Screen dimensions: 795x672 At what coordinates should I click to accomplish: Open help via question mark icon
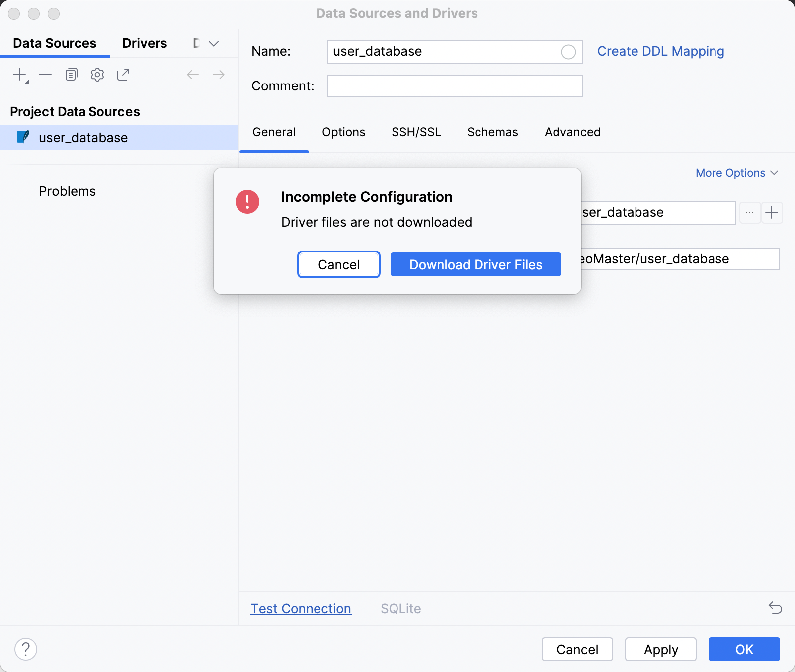click(x=26, y=649)
